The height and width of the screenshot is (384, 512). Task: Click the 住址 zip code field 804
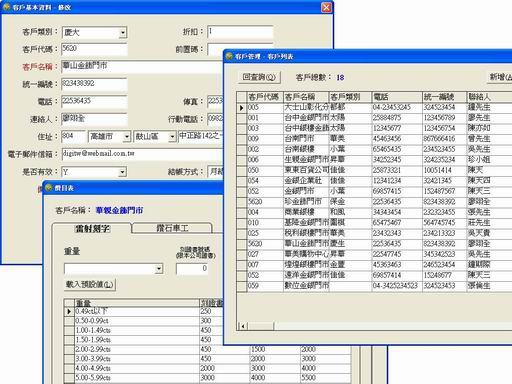pyautogui.click(x=73, y=136)
